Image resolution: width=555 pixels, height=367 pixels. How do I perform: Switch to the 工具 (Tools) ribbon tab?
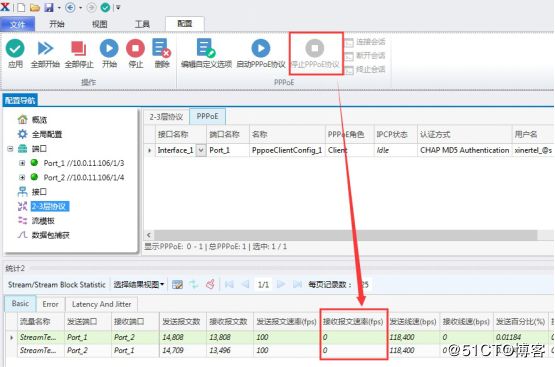pyautogui.click(x=142, y=24)
